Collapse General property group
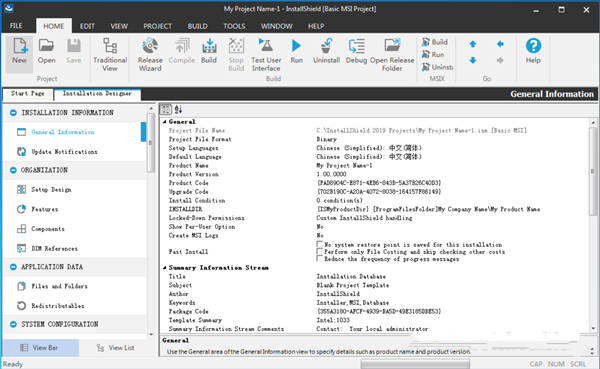Image resolution: width=600 pixels, height=369 pixels. [165, 122]
